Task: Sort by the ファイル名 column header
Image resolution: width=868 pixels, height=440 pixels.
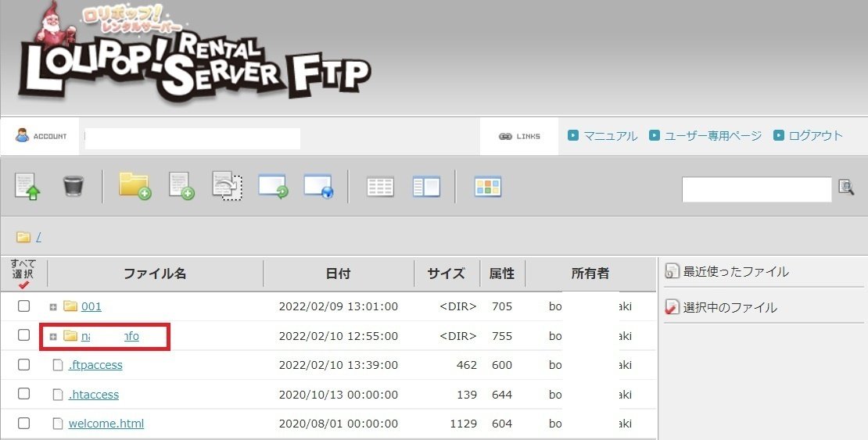Action: coord(155,274)
